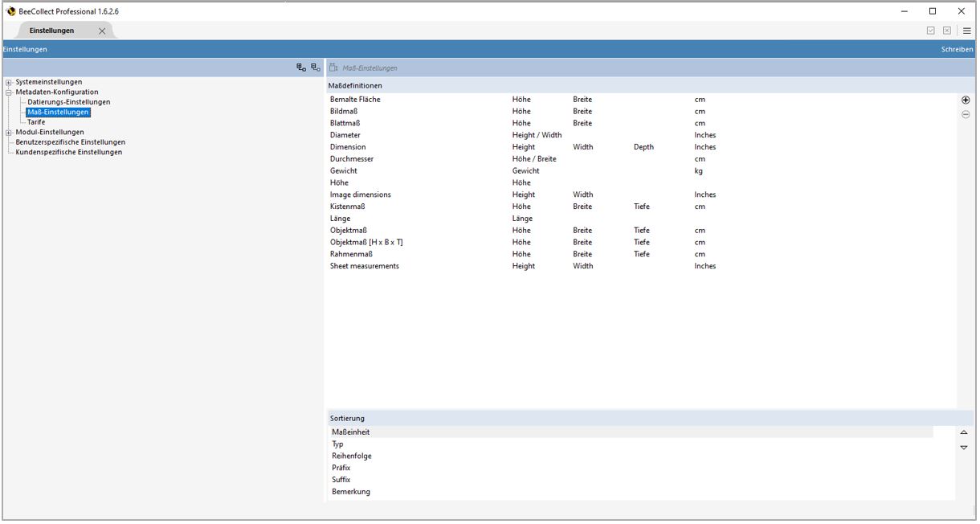
Task: Select Reihenfolge in the Sortierung list
Action: point(352,456)
